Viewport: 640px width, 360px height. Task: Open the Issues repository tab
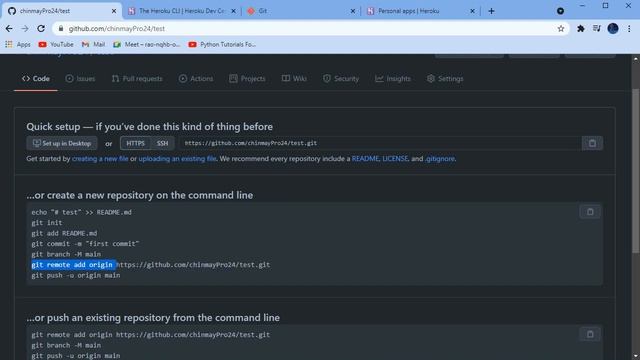click(80, 79)
